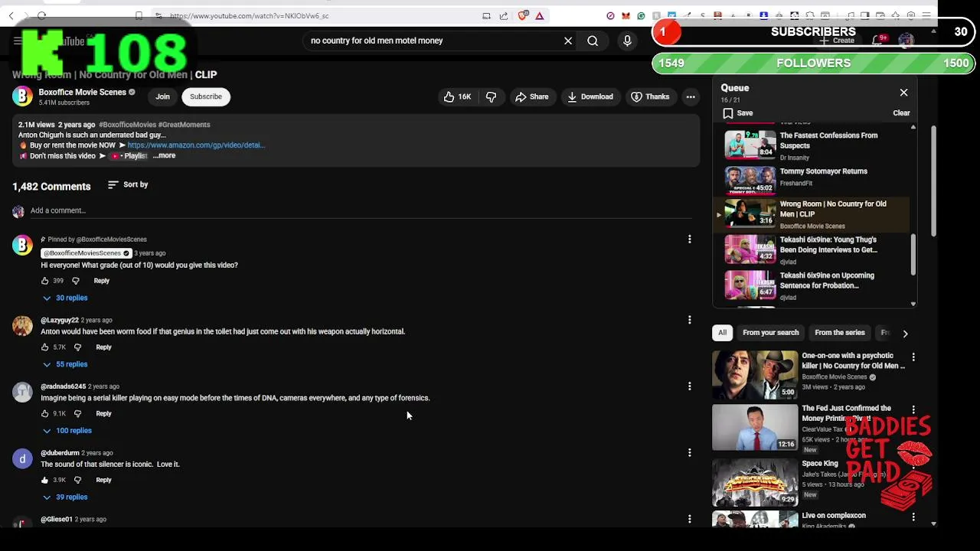The height and width of the screenshot is (551, 980).
Task: Open Playlist link in description
Action: (x=129, y=156)
